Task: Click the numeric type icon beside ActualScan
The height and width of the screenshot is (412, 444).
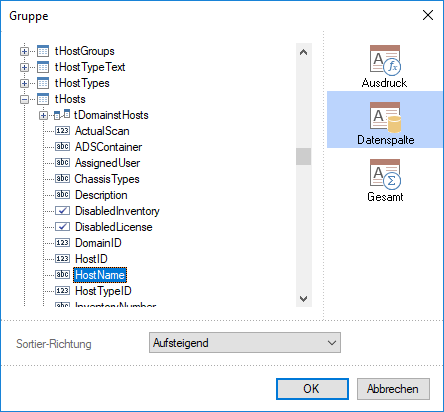Action: point(62,131)
